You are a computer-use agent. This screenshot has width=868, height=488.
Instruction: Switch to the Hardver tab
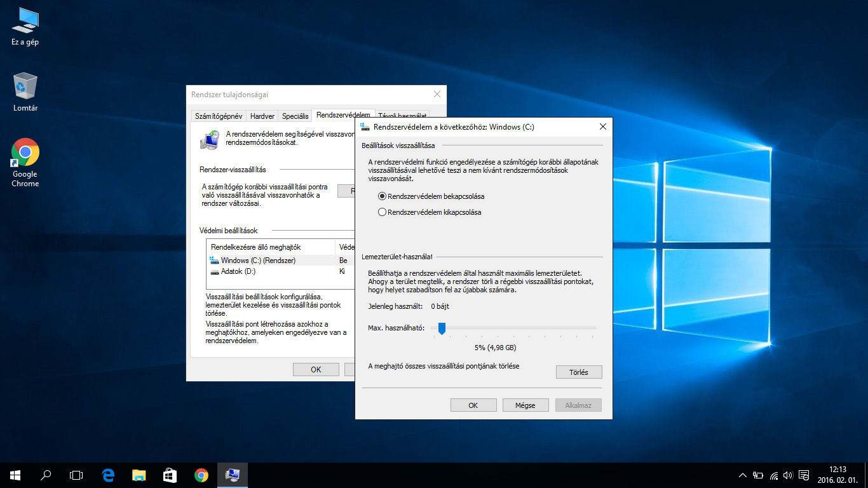(262, 116)
